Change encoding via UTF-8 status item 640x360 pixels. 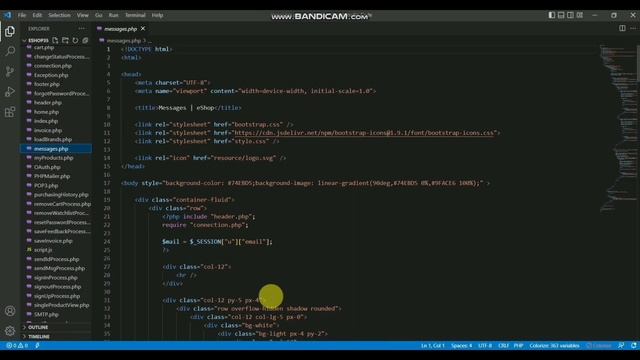point(485,346)
